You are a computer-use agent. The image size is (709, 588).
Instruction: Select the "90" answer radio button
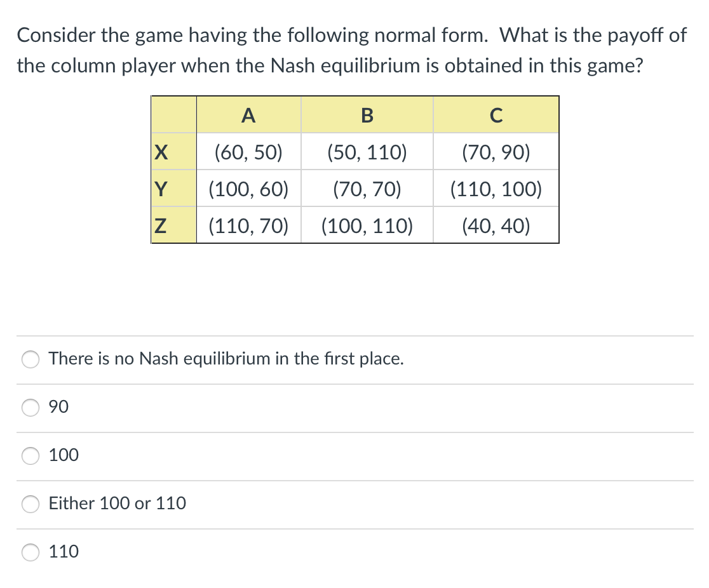click(x=30, y=407)
